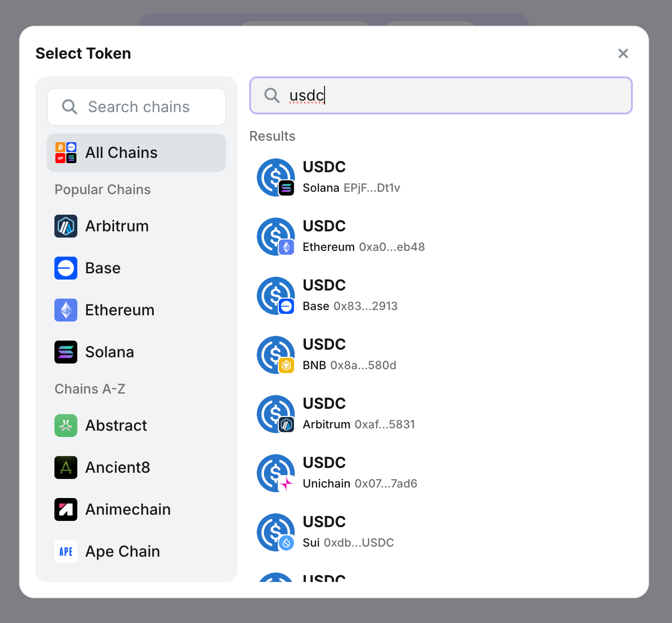Focus the token search field containing usdc
The image size is (672, 623).
click(x=441, y=95)
